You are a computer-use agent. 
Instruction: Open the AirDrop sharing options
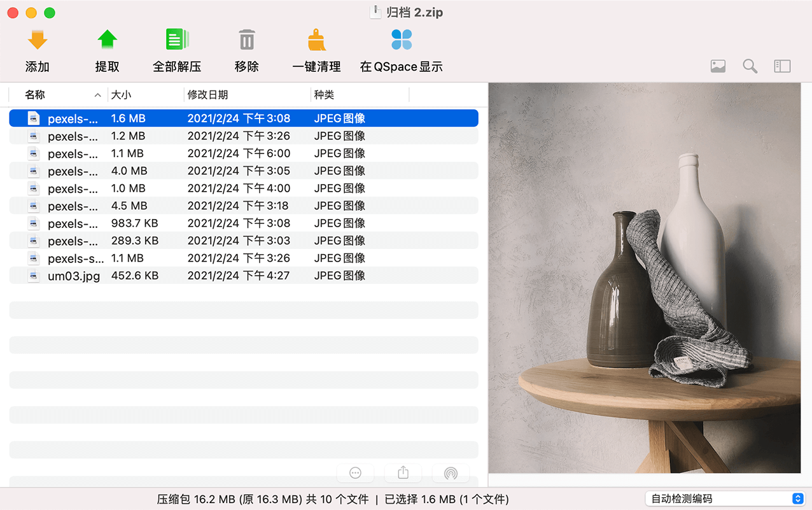tap(451, 473)
